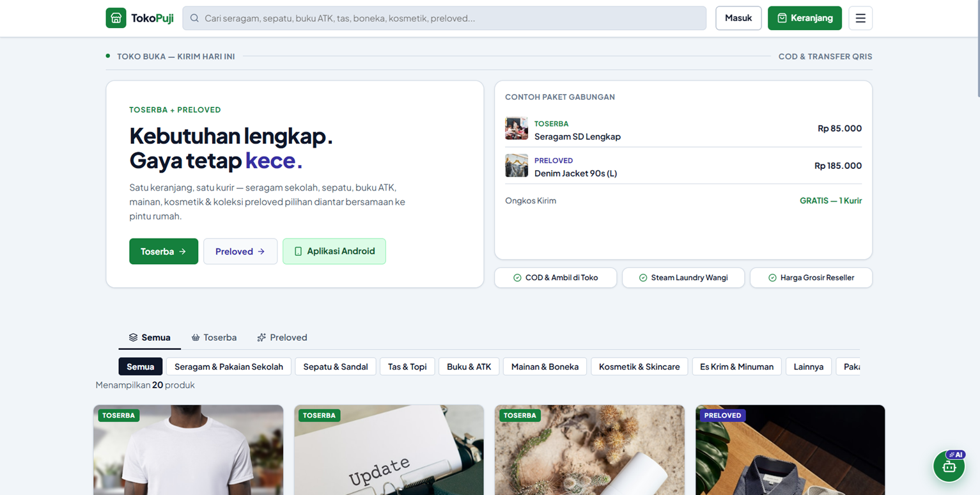Filter by Buku & ATK chip
The height and width of the screenshot is (495, 980).
click(469, 366)
